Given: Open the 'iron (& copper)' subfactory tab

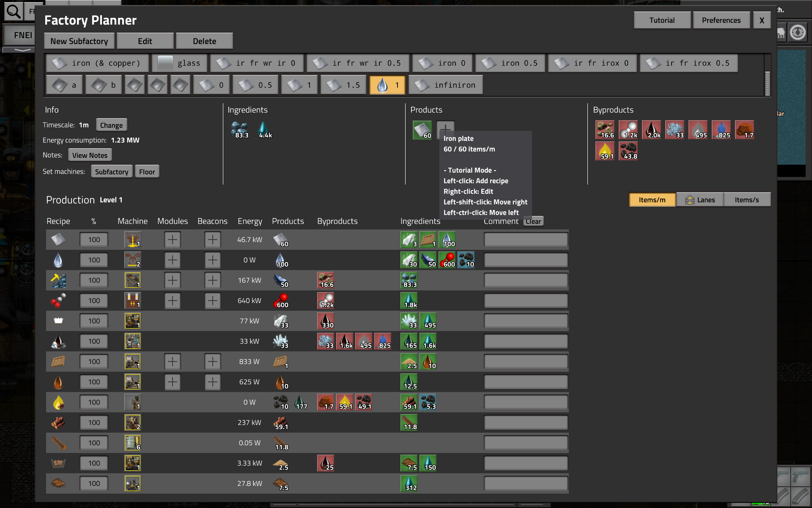Looking at the screenshot, I should [x=98, y=63].
